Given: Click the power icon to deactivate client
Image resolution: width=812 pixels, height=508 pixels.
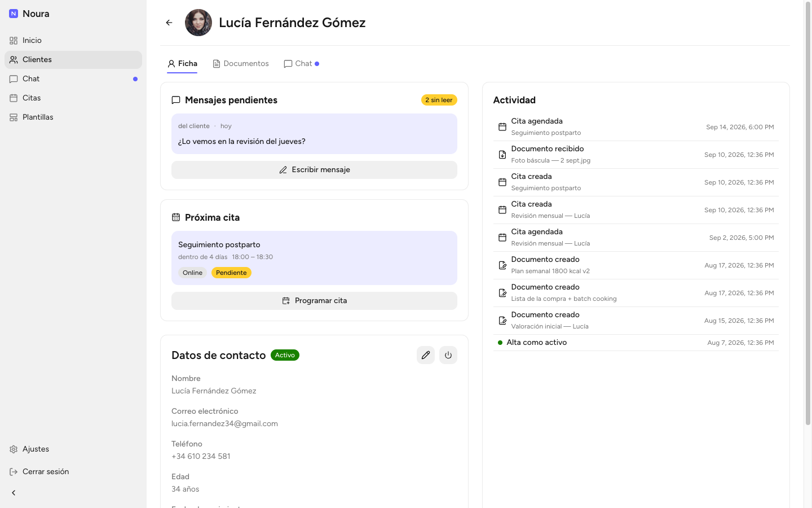Looking at the screenshot, I should [448, 355].
